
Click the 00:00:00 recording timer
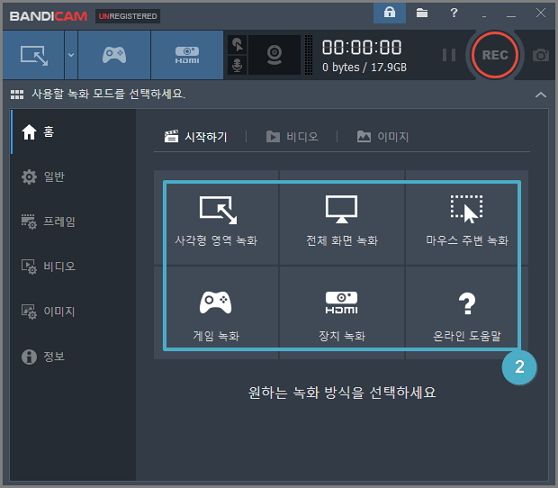pyautogui.click(x=362, y=47)
